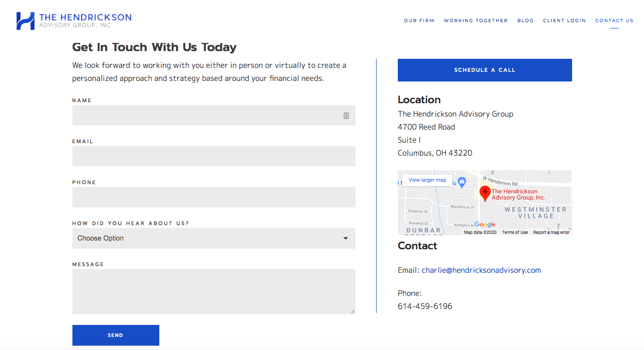Screen dimensions: 644x350
Task: Expand the How did you hear dropdown
Action: click(x=214, y=238)
